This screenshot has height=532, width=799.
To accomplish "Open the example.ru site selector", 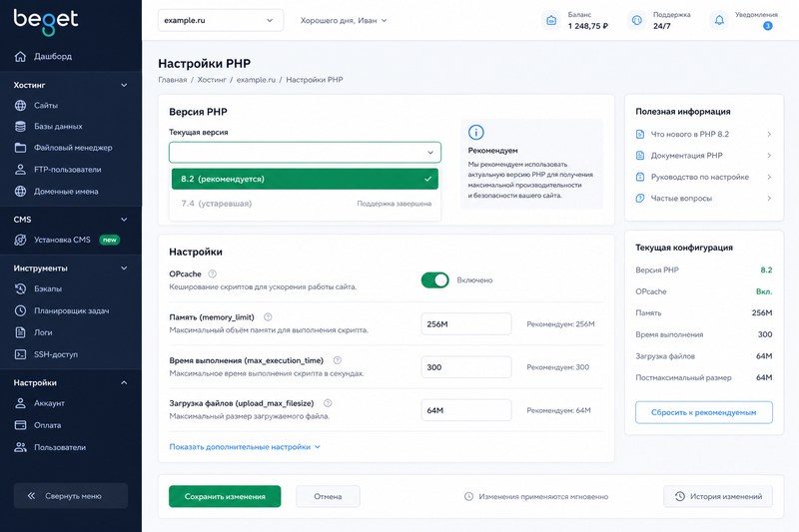I will tap(220, 20).
